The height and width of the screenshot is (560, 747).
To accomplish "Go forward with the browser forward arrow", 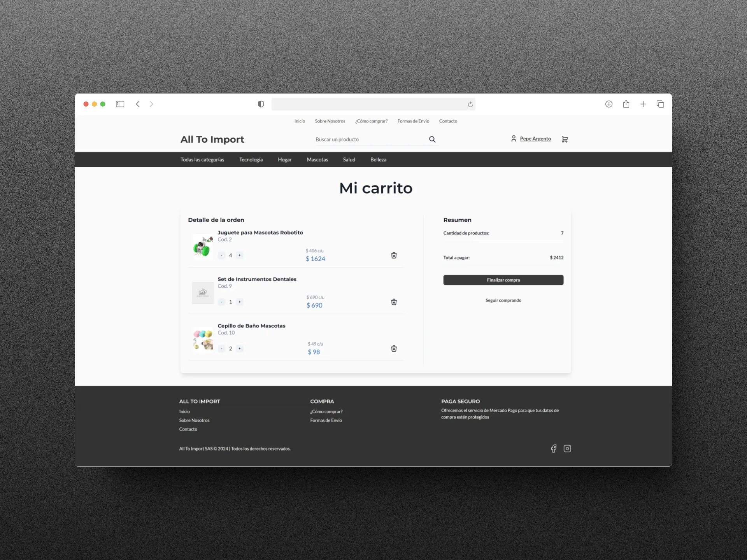I will pyautogui.click(x=151, y=104).
